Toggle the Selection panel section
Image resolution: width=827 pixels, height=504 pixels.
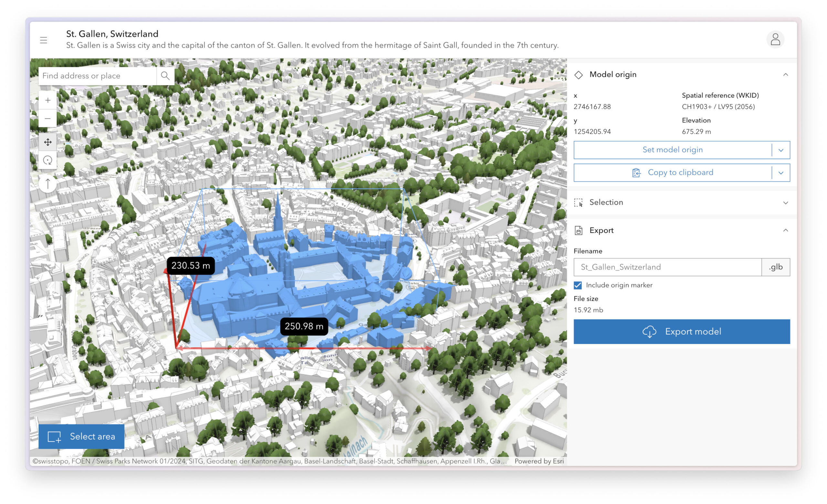pos(785,203)
